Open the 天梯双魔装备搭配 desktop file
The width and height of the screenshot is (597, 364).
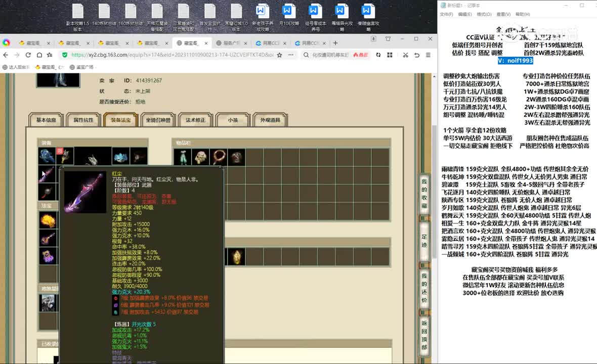[x=157, y=17]
